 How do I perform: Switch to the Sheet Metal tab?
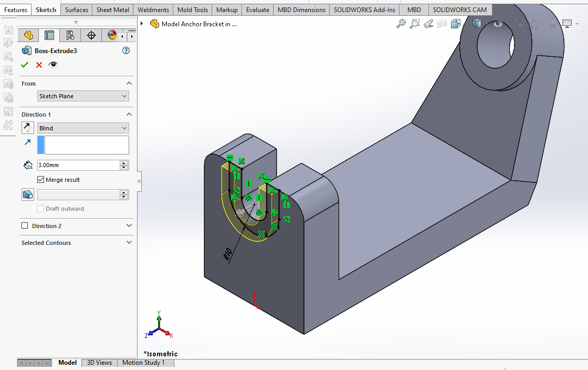pyautogui.click(x=112, y=9)
